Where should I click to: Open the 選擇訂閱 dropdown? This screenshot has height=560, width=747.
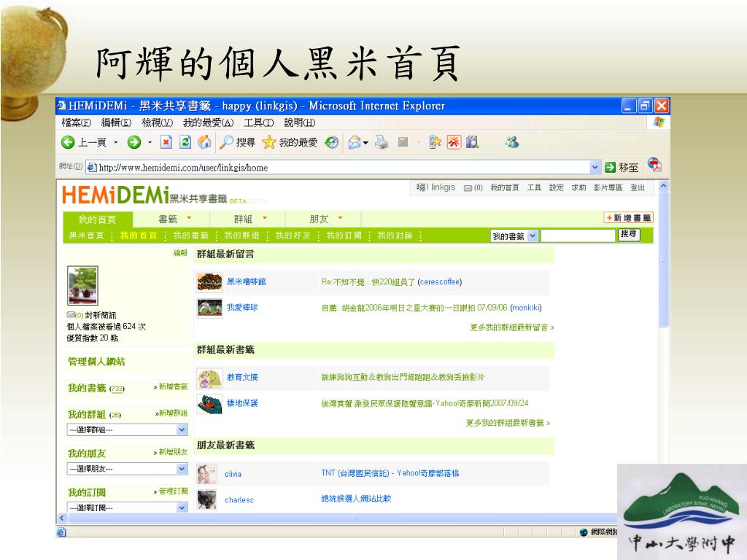click(x=182, y=507)
